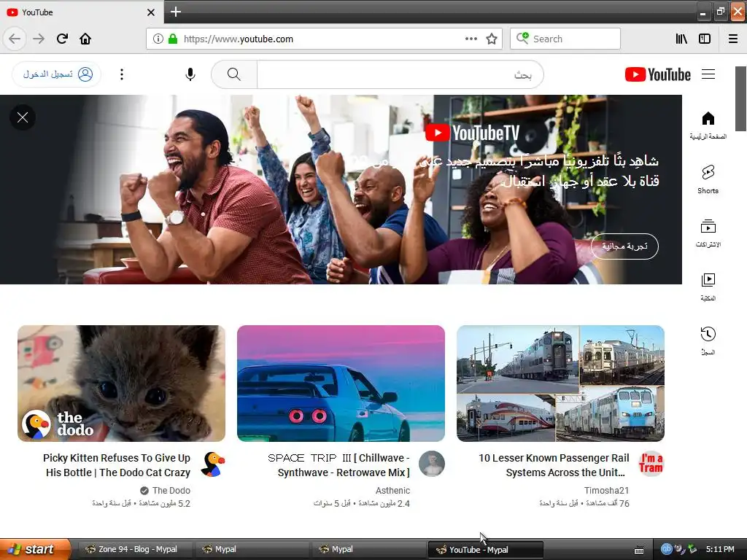Click the Timosha21 channel name
Viewport: 747px width, 560px height.
[606, 491]
